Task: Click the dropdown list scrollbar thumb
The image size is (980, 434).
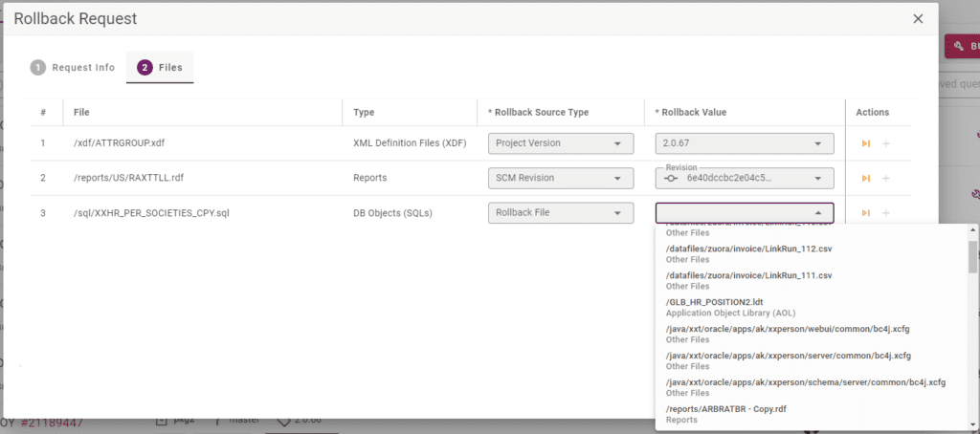Action: pos(973,256)
